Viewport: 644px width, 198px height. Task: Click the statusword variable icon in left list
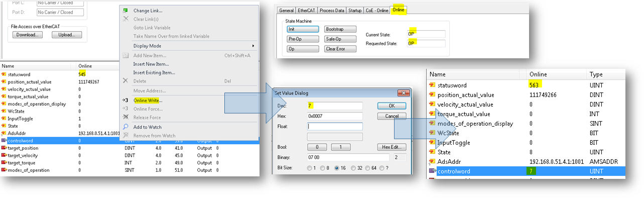pos(4,74)
